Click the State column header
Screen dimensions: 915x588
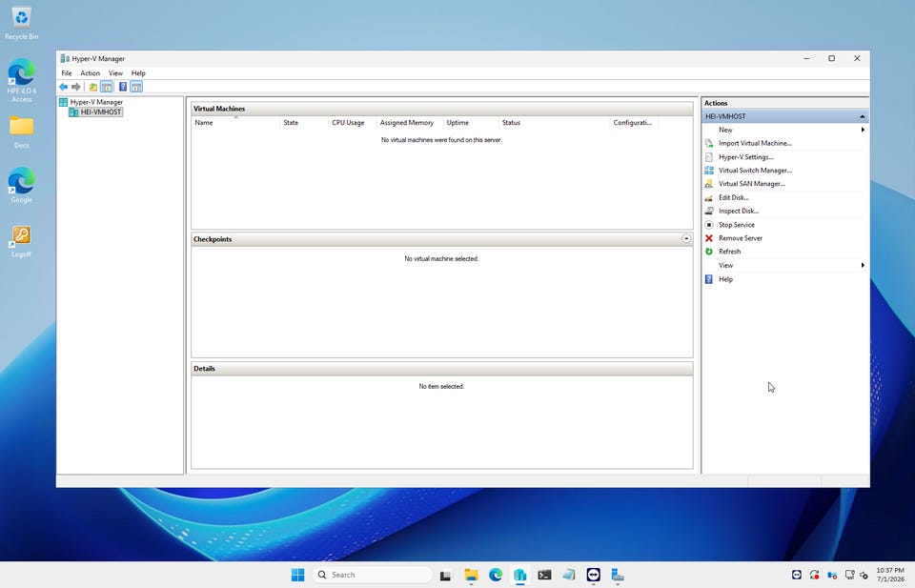click(304, 123)
